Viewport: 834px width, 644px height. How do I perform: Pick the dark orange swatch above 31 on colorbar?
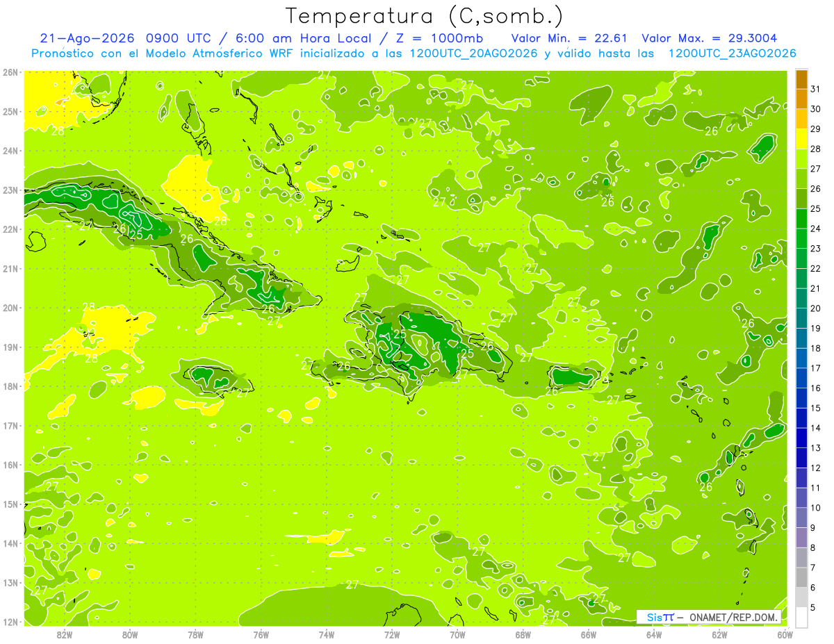pos(801,79)
